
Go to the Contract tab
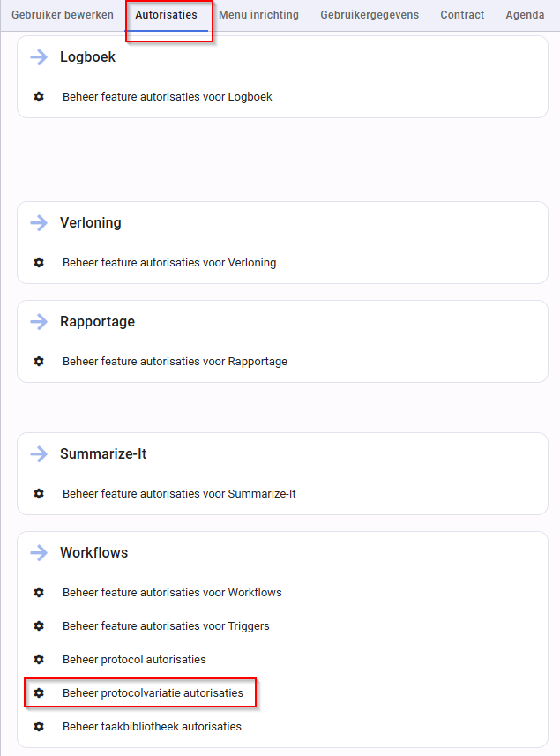click(x=462, y=15)
